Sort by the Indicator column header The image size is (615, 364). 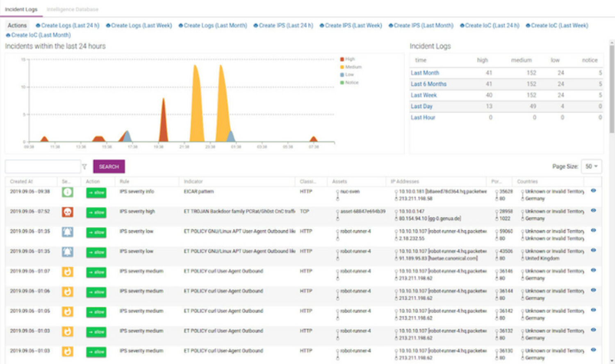[193, 181]
